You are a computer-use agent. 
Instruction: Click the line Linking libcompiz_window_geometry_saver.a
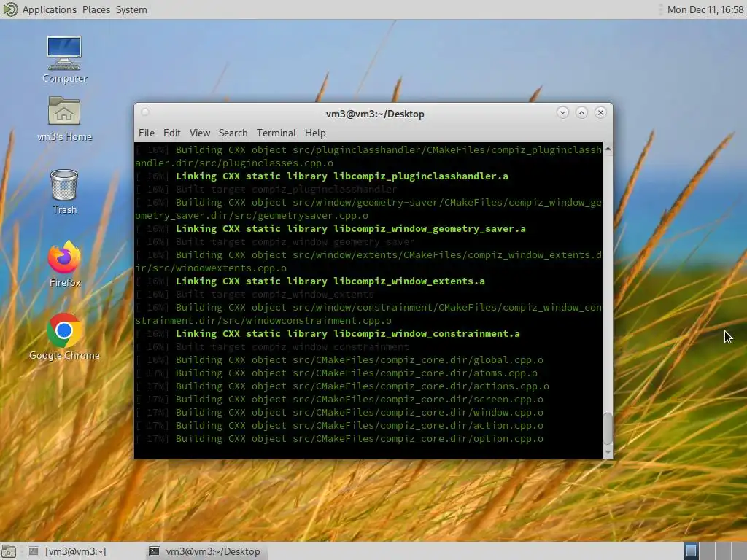[x=330, y=228]
